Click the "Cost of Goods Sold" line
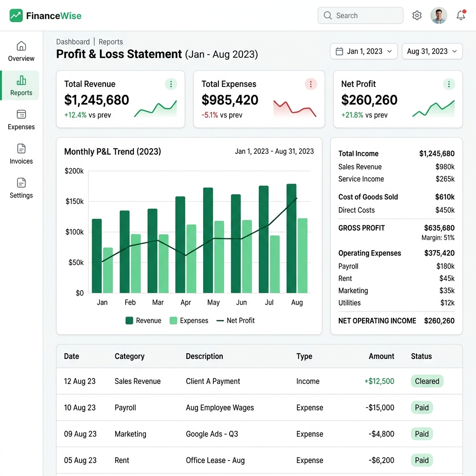476x476 pixels. (397, 197)
